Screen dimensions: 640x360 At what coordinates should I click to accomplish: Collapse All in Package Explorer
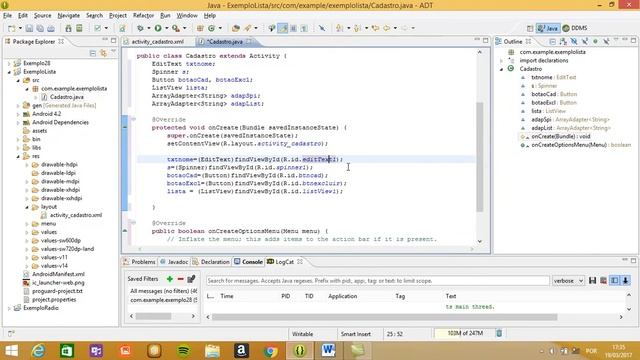pos(93,53)
